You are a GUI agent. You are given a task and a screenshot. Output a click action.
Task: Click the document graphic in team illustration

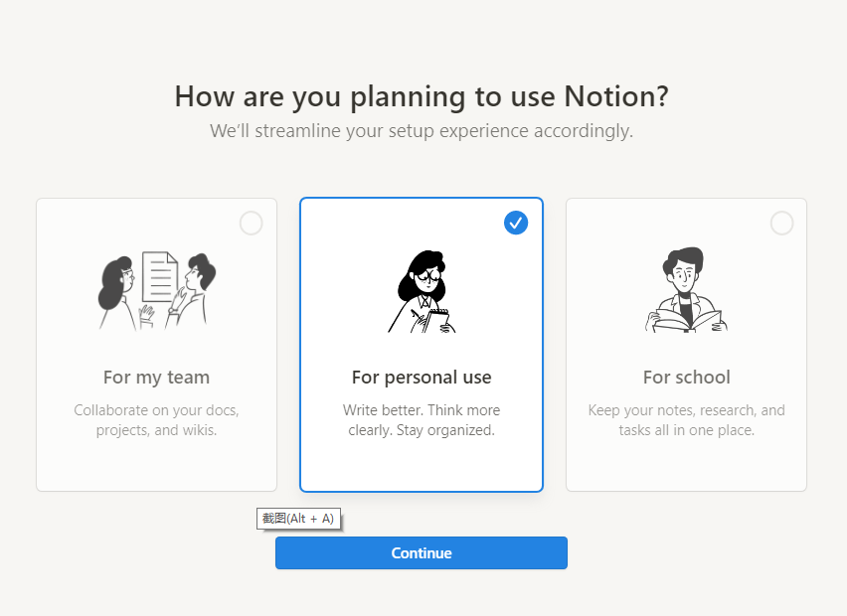[159, 273]
